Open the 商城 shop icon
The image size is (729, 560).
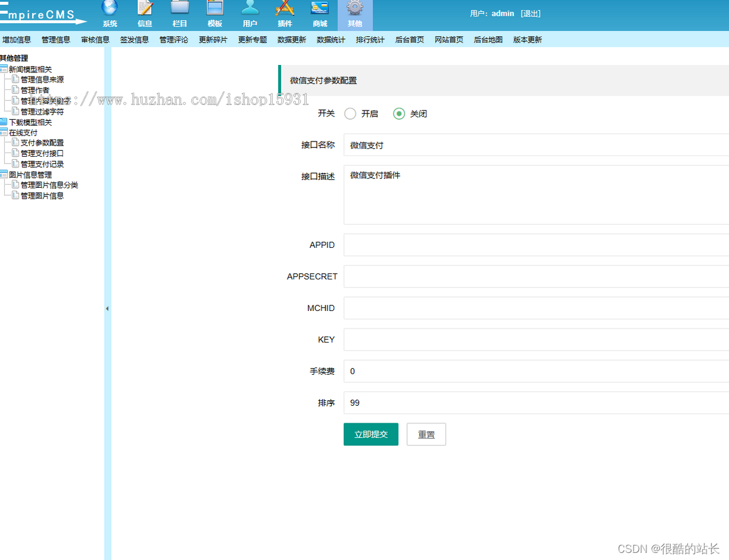pos(320,8)
